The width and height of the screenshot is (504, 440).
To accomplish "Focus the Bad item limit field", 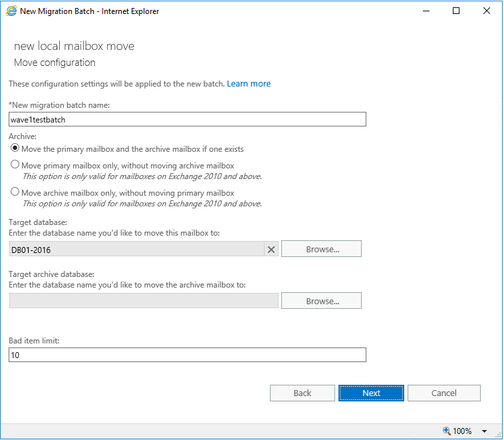I will (187, 355).
